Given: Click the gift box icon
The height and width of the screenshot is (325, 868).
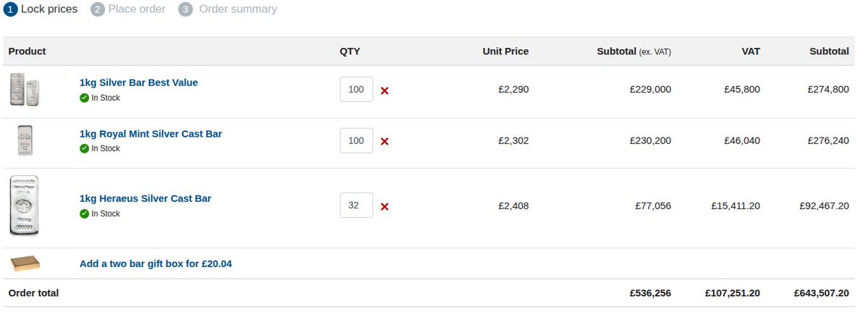Looking at the screenshot, I should coord(25,263).
